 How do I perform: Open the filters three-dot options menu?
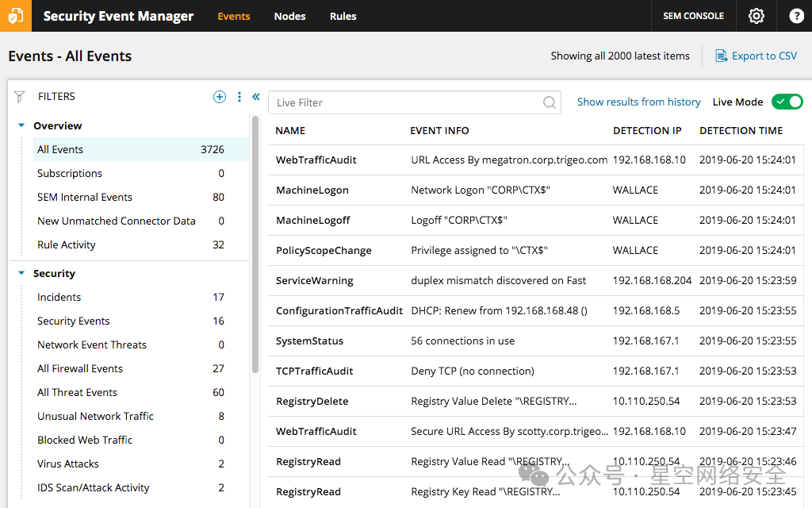click(x=239, y=96)
